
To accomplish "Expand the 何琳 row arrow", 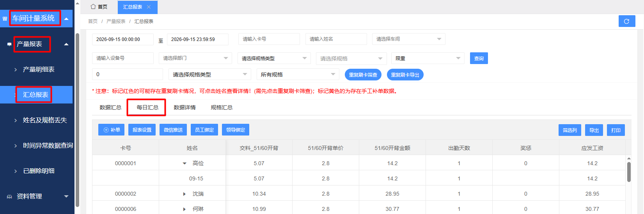I will tap(185, 209).
